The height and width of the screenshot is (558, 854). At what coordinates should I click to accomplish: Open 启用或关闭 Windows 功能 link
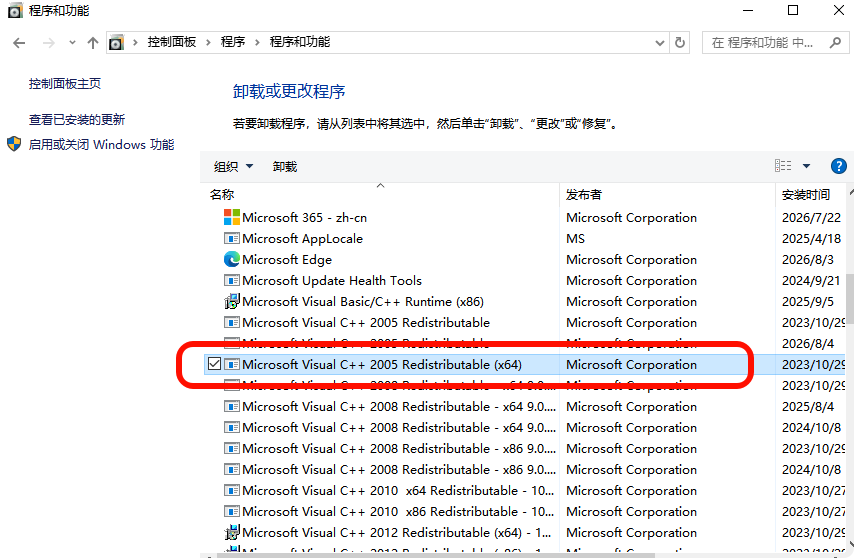[101, 144]
